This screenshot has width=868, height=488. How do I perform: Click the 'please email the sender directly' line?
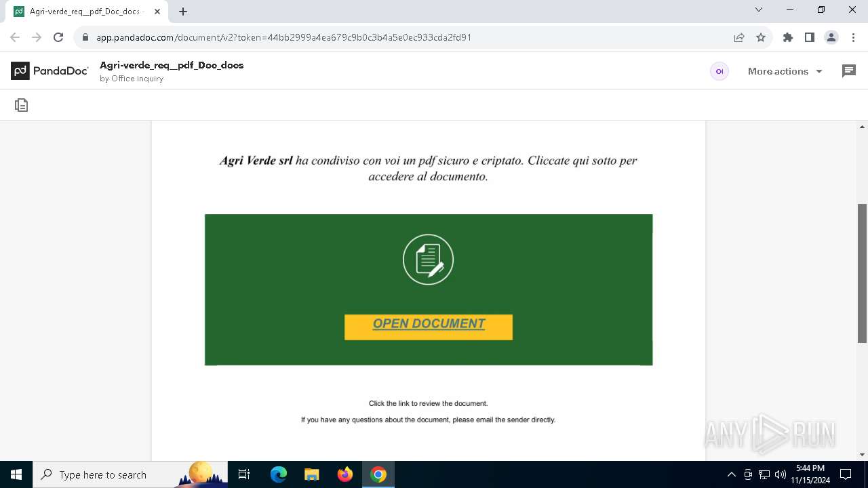tap(428, 420)
